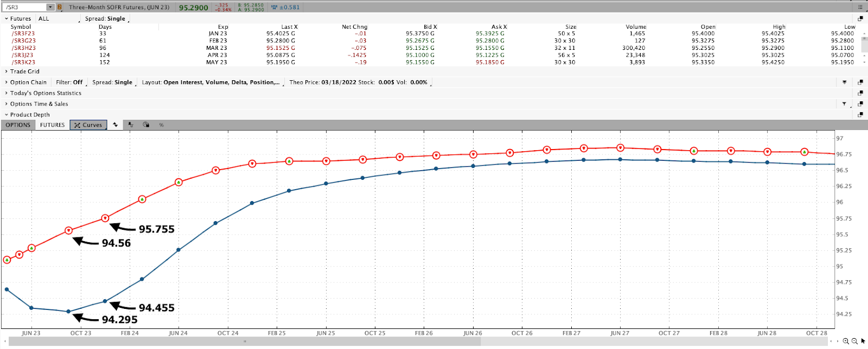This screenshot has width=868, height=349.
Task: Click the up-down arrows icon beside Curves
Action: click(115, 125)
